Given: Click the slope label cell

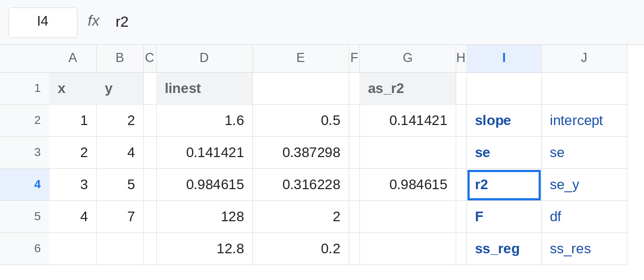Looking at the screenshot, I should click(504, 120).
